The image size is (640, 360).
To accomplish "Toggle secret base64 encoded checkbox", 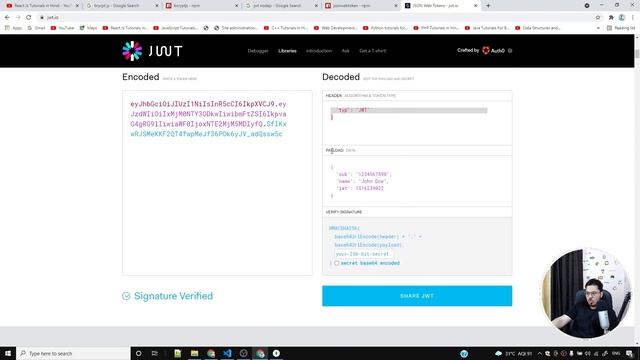I will (337, 263).
